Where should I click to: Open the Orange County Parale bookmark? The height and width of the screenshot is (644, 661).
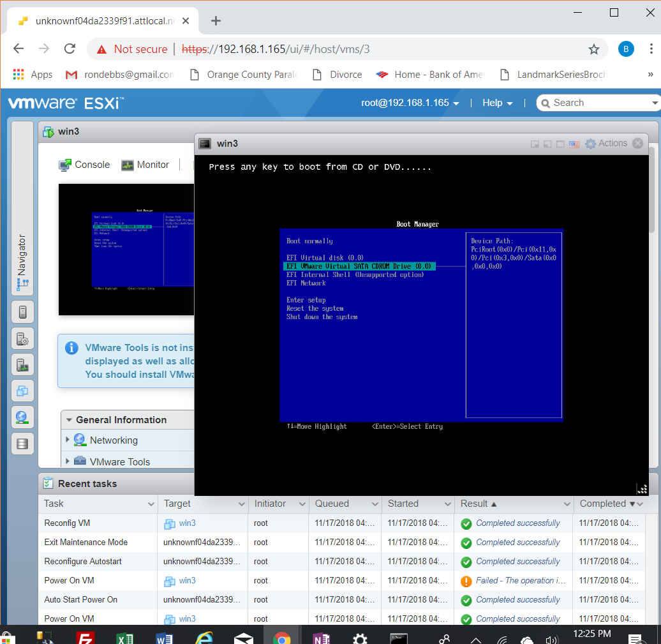244,75
